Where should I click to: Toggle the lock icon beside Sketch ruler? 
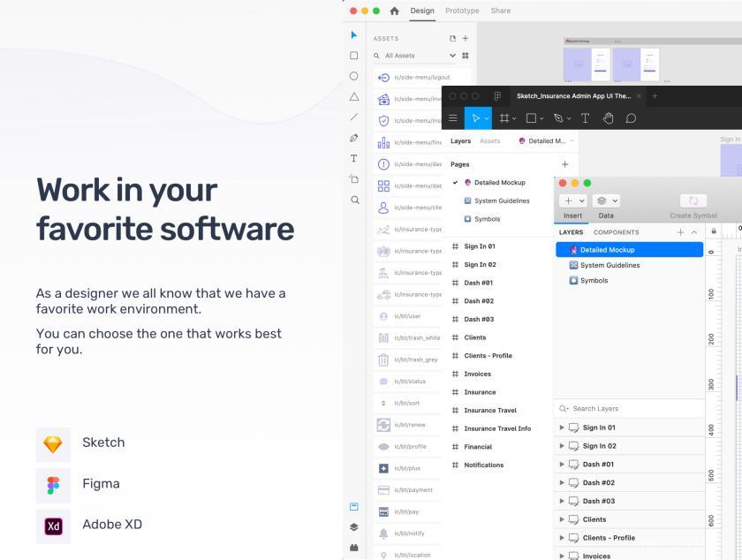(x=714, y=231)
